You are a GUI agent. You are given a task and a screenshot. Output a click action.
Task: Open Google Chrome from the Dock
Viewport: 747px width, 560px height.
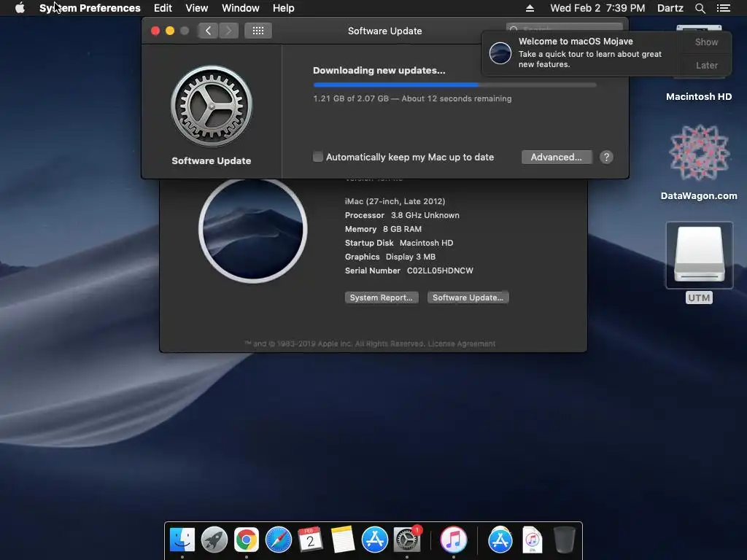(247, 540)
